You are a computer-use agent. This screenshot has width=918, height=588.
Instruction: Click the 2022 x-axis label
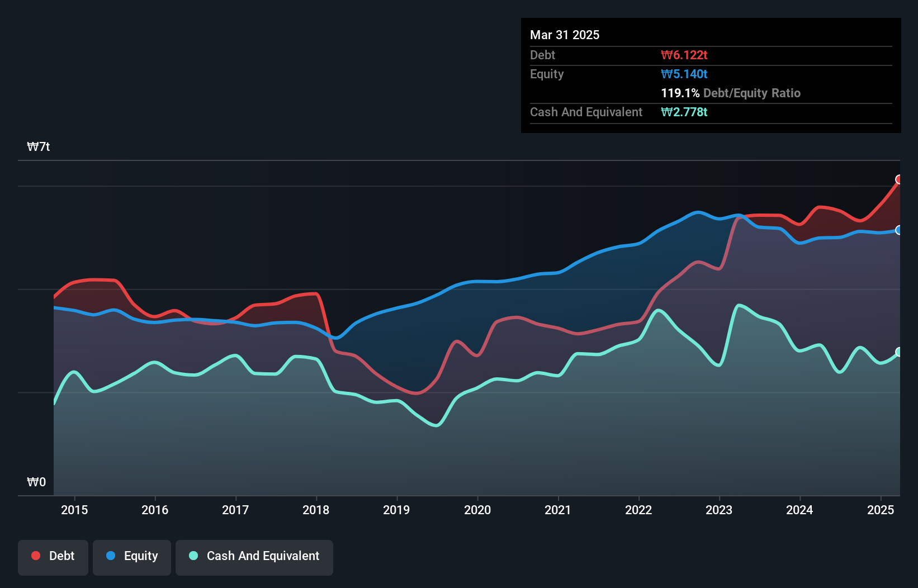tap(638, 510)
